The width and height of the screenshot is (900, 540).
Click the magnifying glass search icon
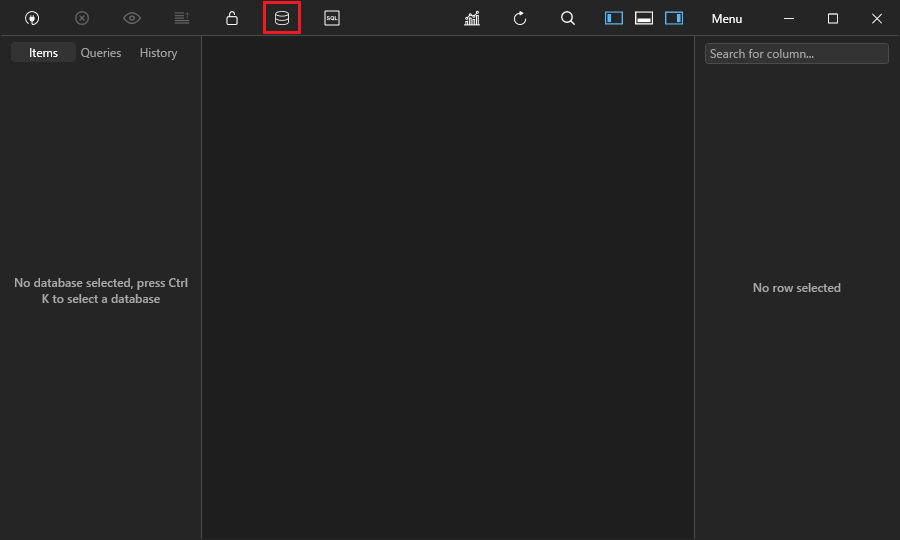coord(568,18)
